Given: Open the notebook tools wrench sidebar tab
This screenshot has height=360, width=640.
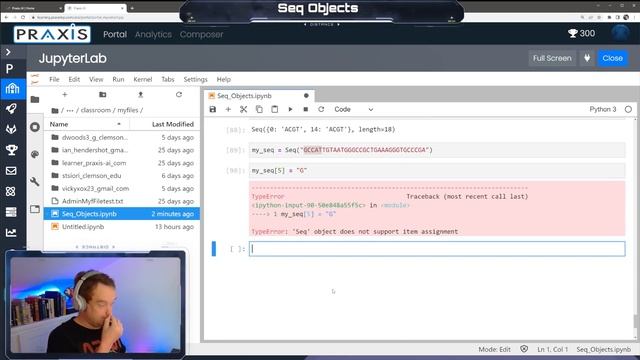Looking at the screenshot, I should tap(35, 182).
